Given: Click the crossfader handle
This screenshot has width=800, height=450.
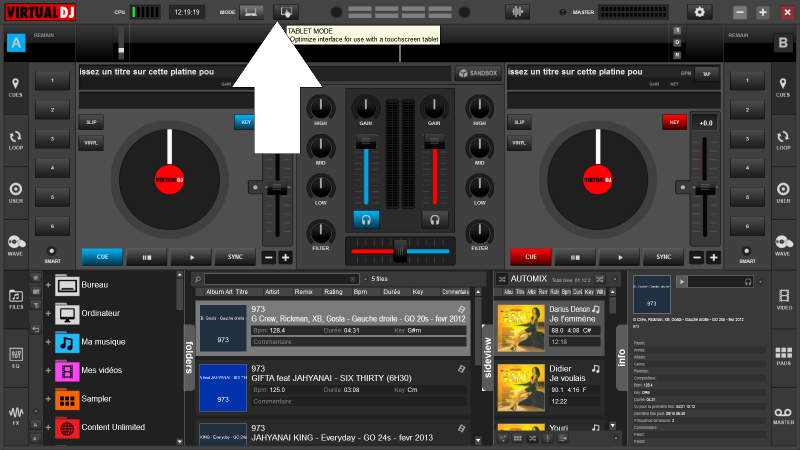Looking at the screenshot, I should click(400, 251).
